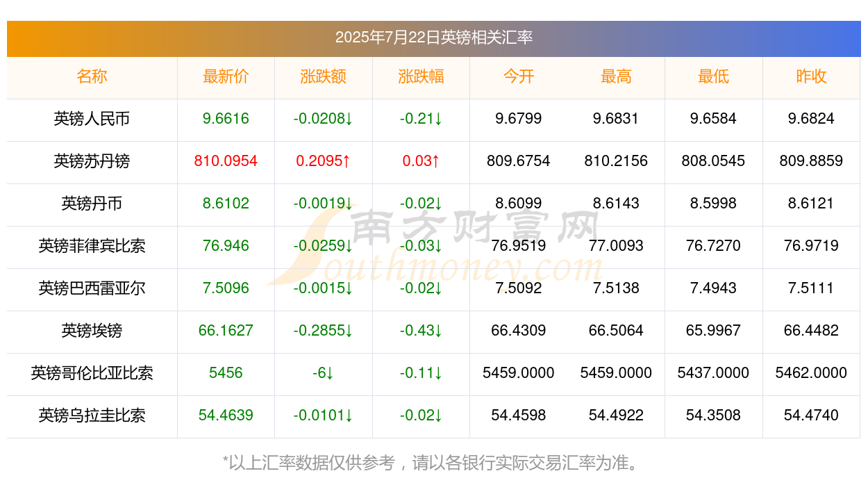Click change amount -0.0019↓
The image size is (868, 485).
click(x=324, y=204)
